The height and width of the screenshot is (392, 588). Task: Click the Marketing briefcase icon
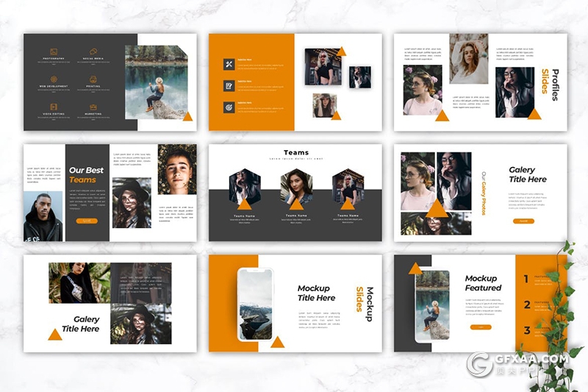[93, 107]
